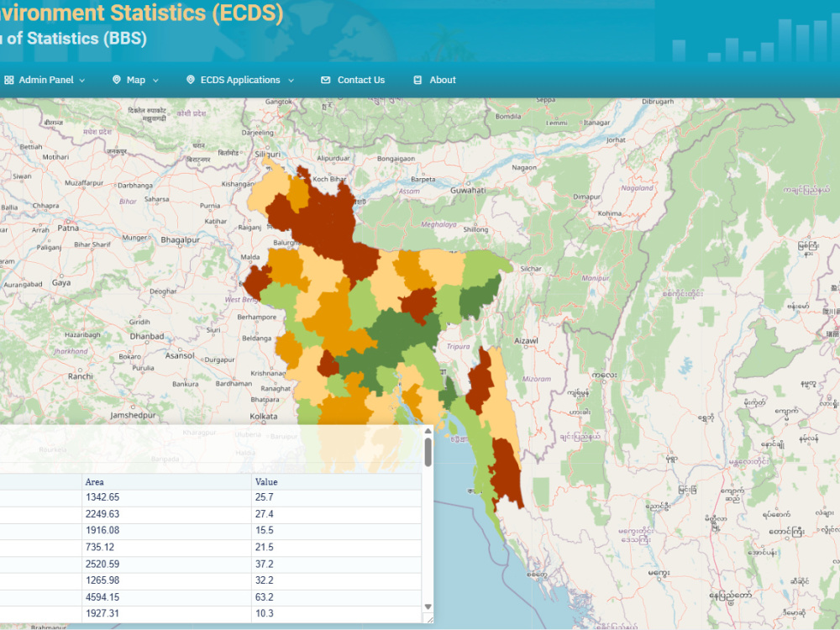Select the value cell 10.3

[337, 613]
